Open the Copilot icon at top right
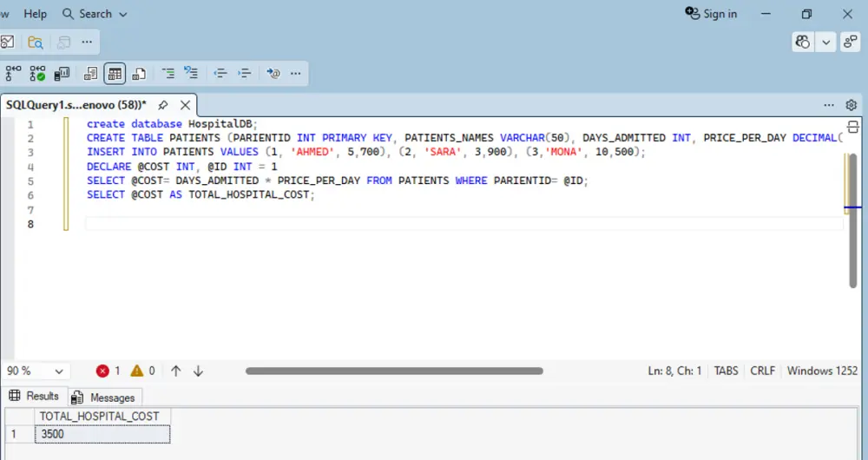 click(803, 42)
